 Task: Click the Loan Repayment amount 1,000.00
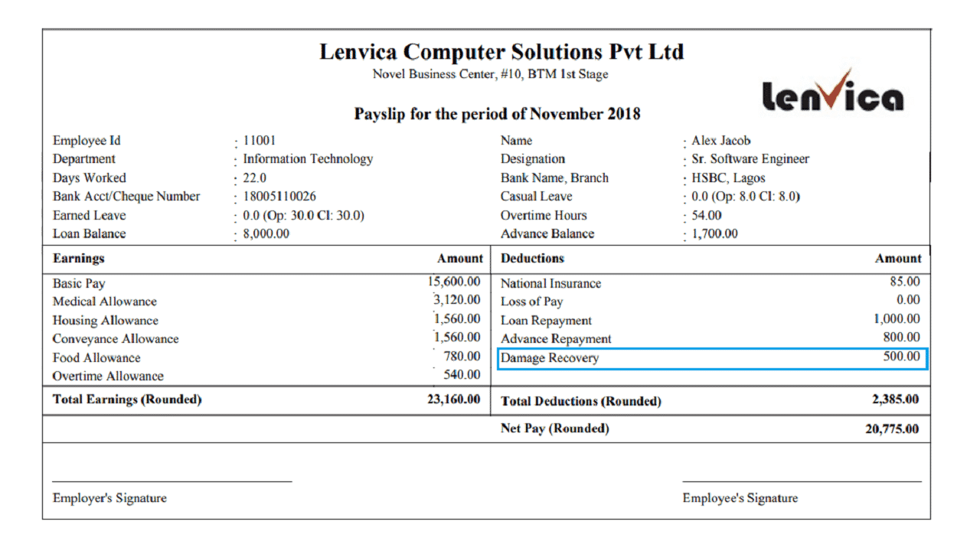[x=897, y=319]
